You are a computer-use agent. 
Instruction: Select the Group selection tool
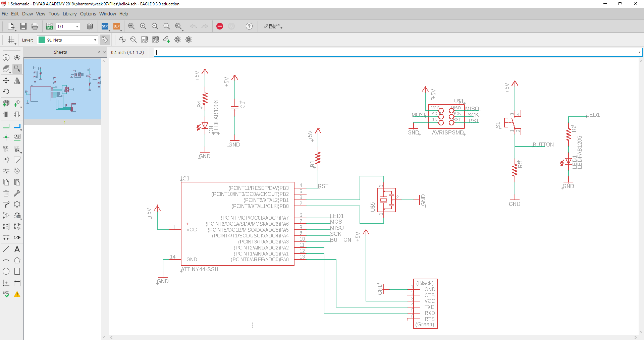pos(17,69)
